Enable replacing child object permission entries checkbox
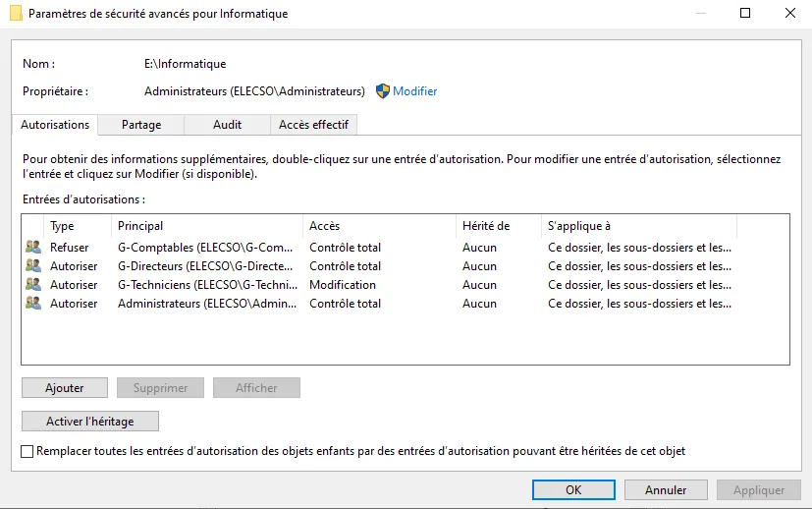The image size is (812, 509). 27,451
